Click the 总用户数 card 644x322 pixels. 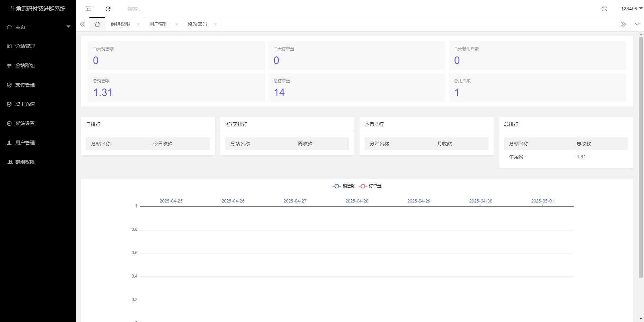537,87
